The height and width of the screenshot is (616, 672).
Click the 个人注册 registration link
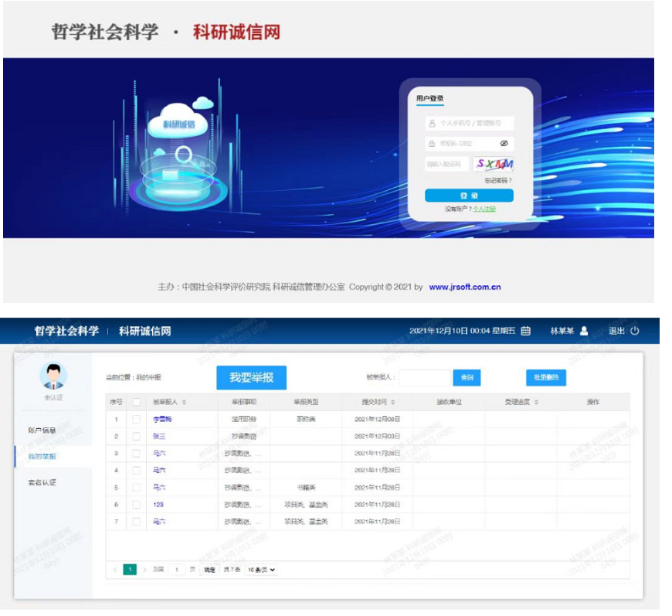pos(484,209)
